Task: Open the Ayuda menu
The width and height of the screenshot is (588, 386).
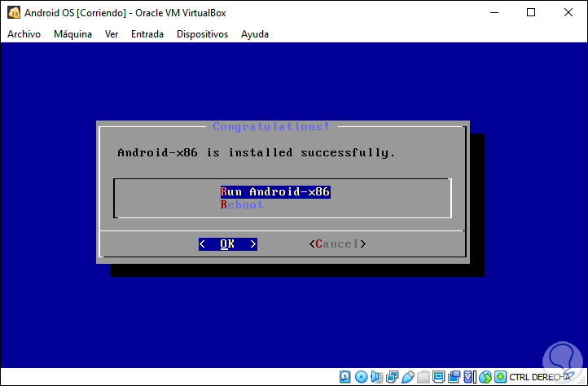Action: (x=255, y=34)
